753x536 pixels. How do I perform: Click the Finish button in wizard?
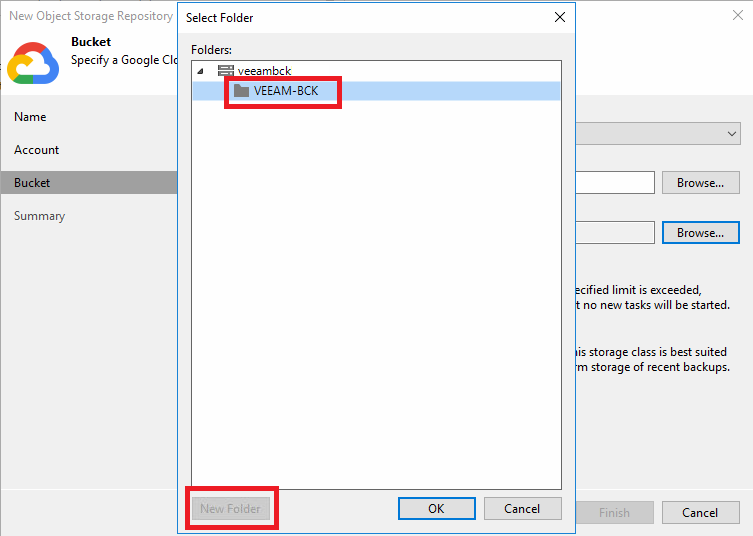coord(615,512)
